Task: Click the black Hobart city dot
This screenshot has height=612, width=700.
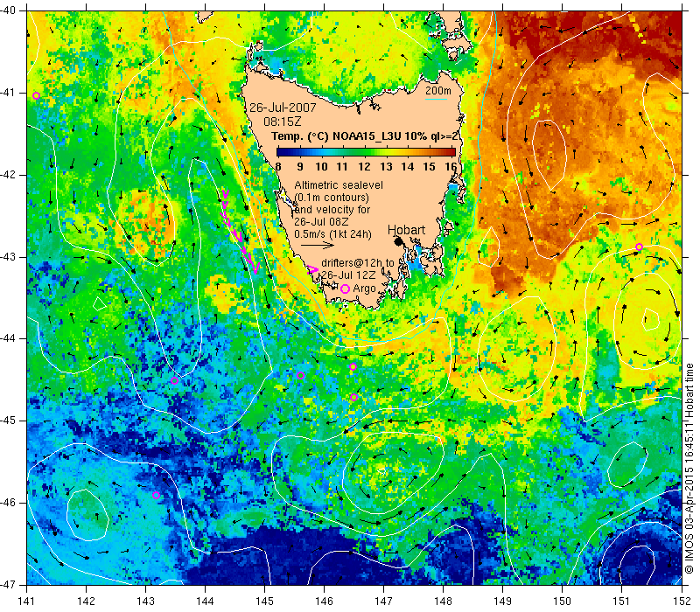Action: click(399, 241)
